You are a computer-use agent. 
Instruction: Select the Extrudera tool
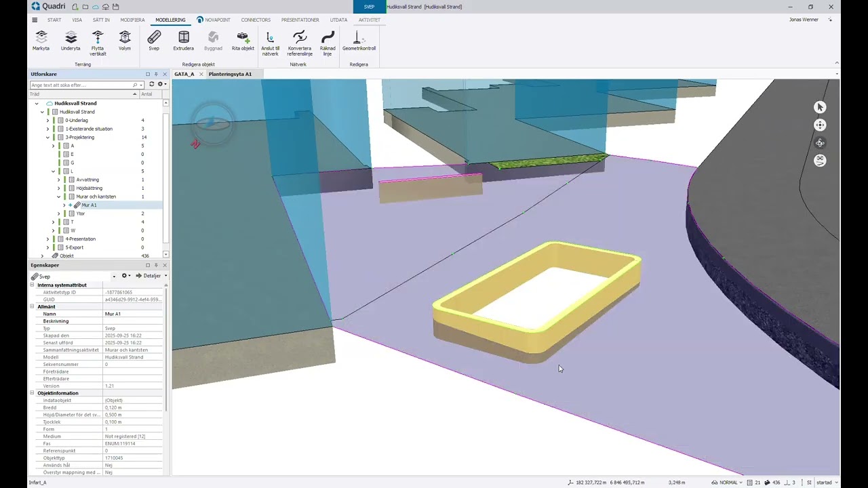(183, 41)
